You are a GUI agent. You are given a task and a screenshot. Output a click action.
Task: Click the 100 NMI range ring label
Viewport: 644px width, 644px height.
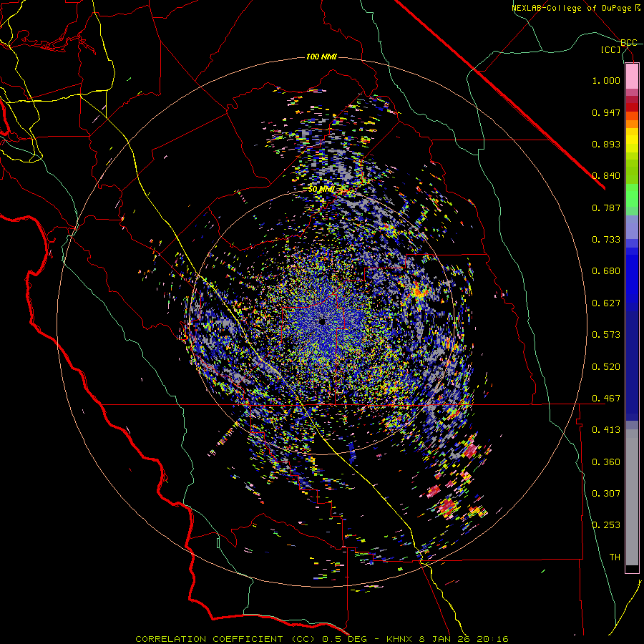pyautogui.click(x=321, y=57)
